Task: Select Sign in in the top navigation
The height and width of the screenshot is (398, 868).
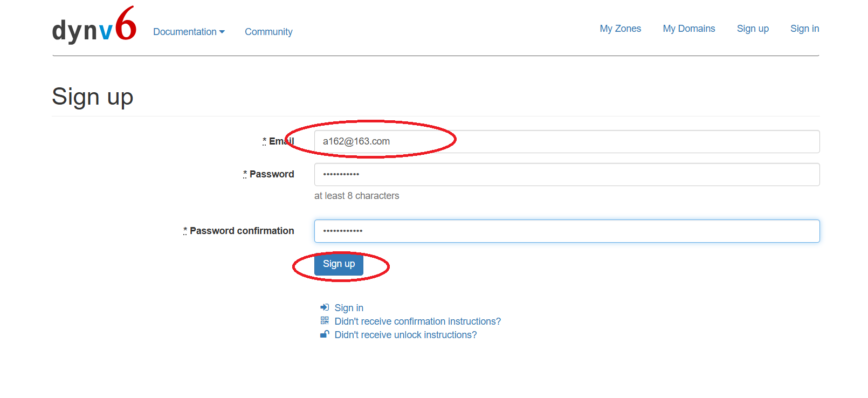Action: coord(804,29)
